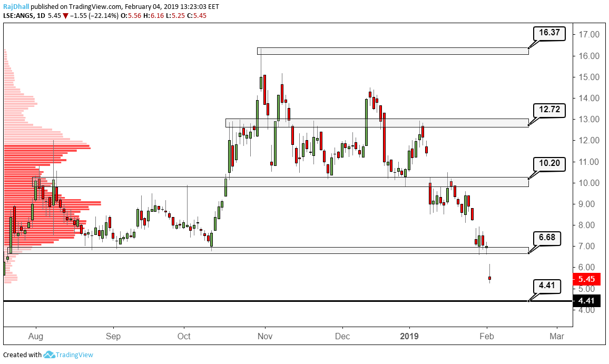Click the 1D interval label
This screenshot has width=609, height=364.
(x=41, y=16)
